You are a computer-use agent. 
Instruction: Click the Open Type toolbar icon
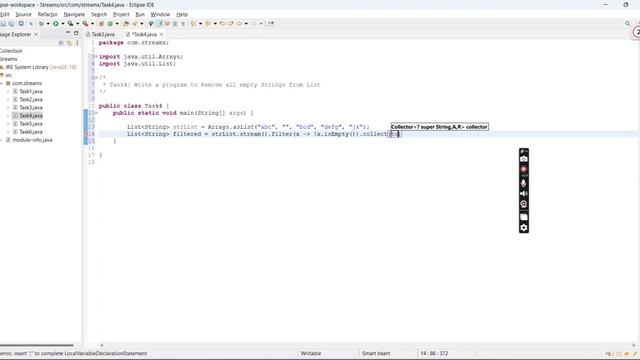[x=126, y=24]
